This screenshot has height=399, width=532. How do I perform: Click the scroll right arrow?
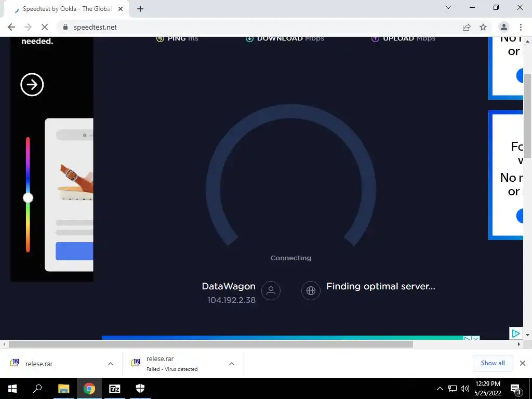[519, 344]
